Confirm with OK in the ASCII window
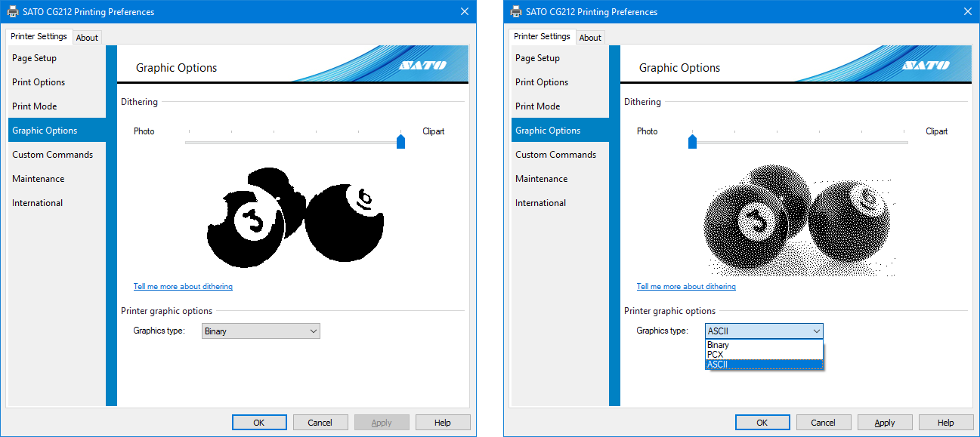 (x=762, y=423)
